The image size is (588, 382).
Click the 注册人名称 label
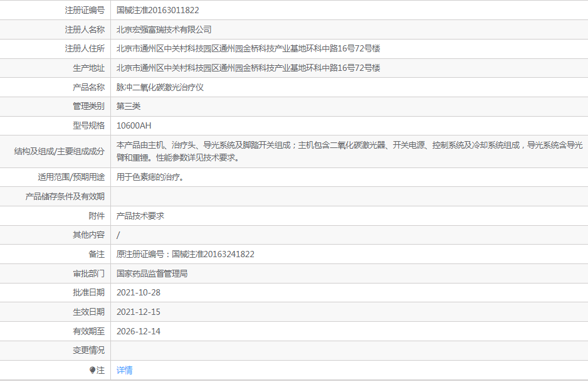[85, 29]
